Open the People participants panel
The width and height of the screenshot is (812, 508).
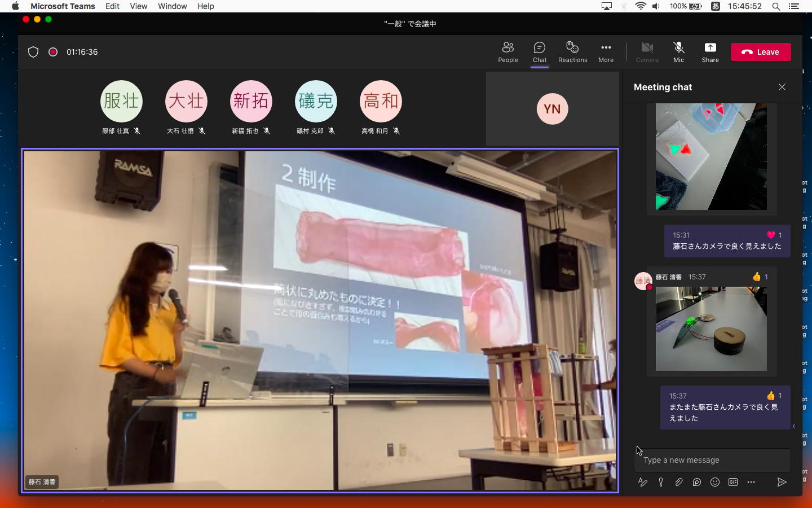click(507, 52)
